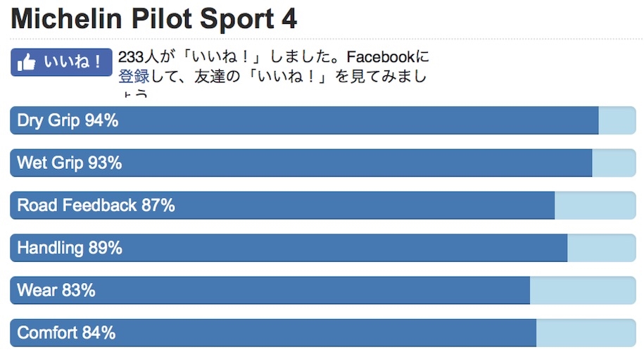Screen dimensions: 644x352
Task: Open the 登録 registration link
Action: (133, 75)
